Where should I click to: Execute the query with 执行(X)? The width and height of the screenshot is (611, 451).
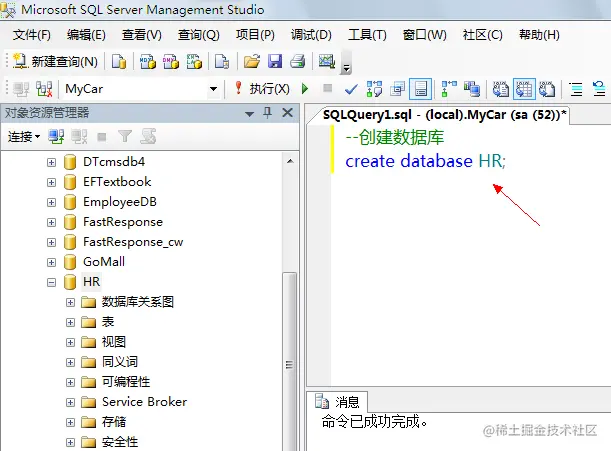coord(262,89)
